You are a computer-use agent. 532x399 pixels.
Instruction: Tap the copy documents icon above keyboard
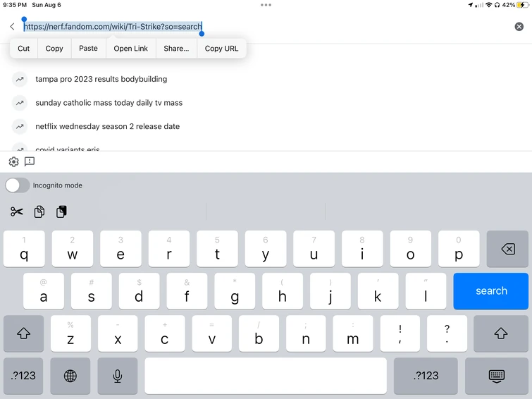39,211
